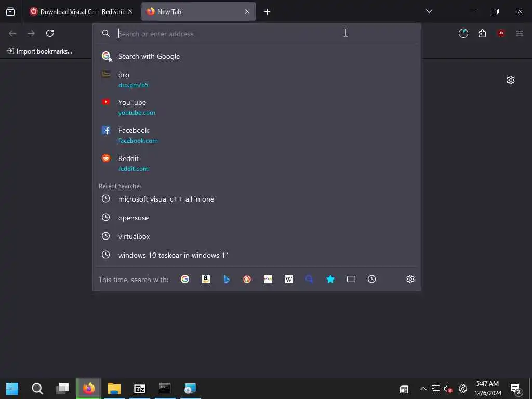Viewport: 532px width, 399px height.
Task: Click Import bookmarks… in bookmarks bar
Action: (39, 51)
